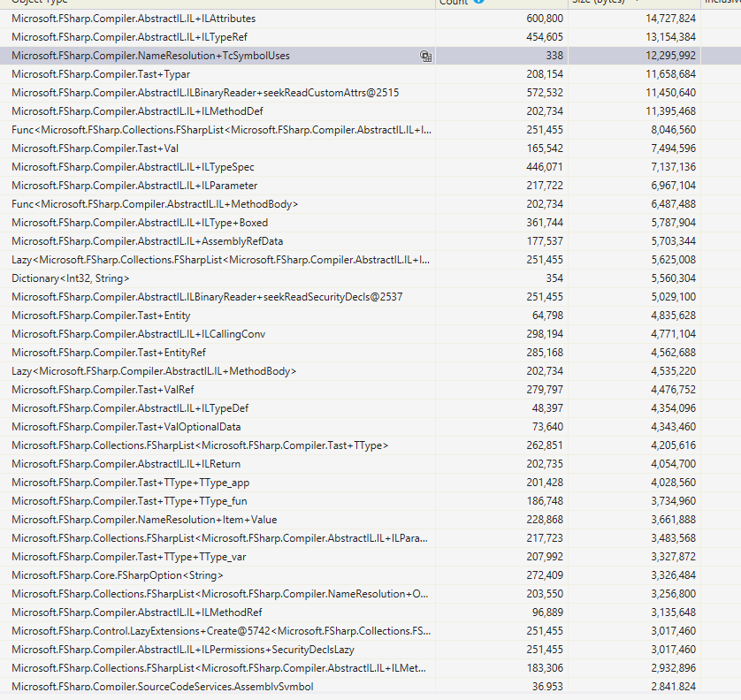
Task: Select the IL+ILCallingConv row
Action: [x=370, y=334]
